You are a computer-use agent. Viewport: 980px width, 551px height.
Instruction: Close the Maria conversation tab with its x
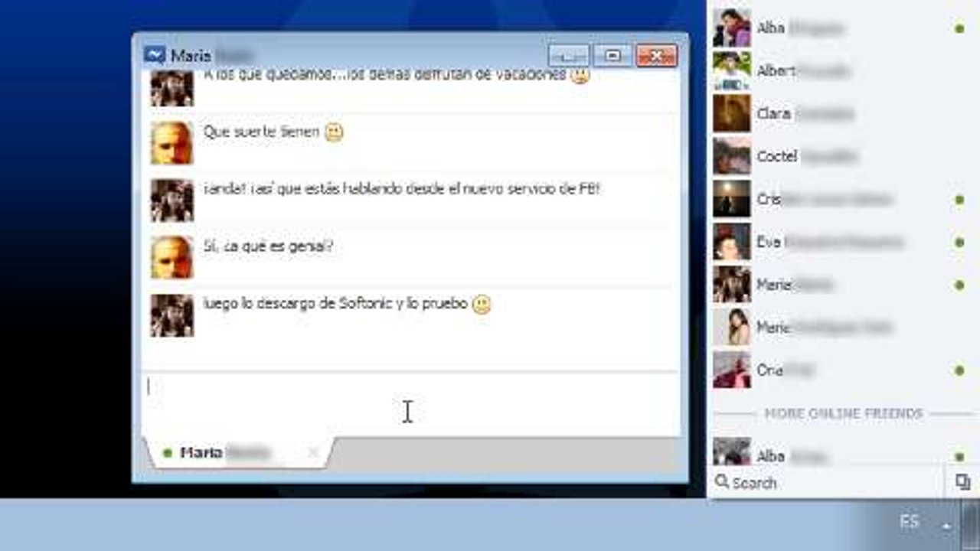coord(312,453)
